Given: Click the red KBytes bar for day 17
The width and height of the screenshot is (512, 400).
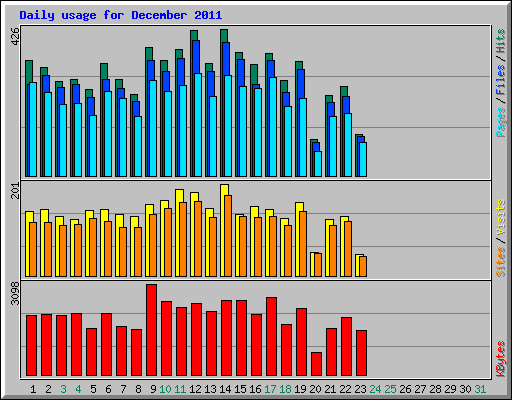Looking at the screenshot, I should pyautogui.click(x=271, y=337).
